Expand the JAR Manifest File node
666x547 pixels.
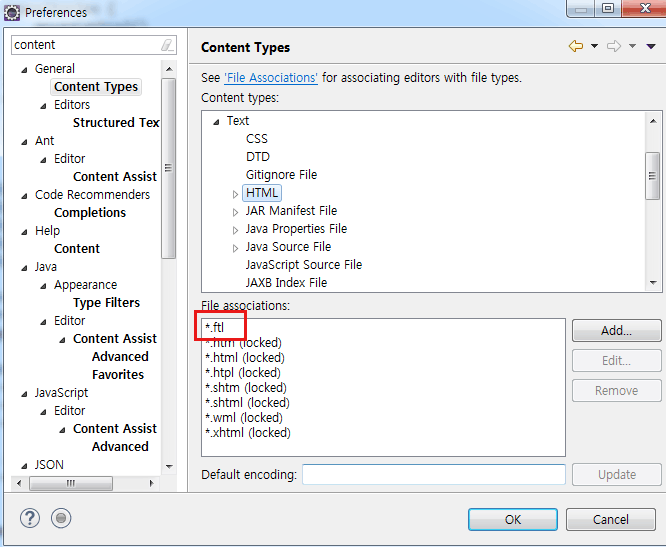click(235, 212)
